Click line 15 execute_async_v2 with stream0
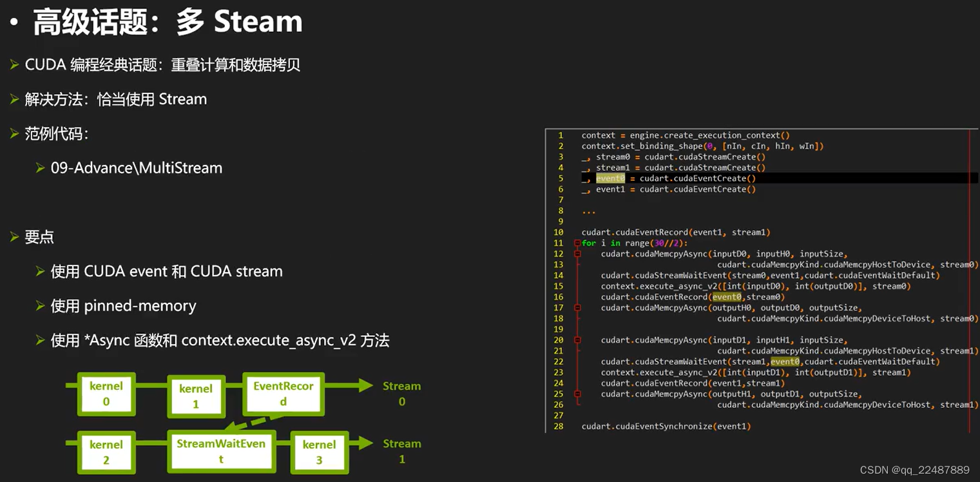The image size is (980, 482). pos(756,286)
